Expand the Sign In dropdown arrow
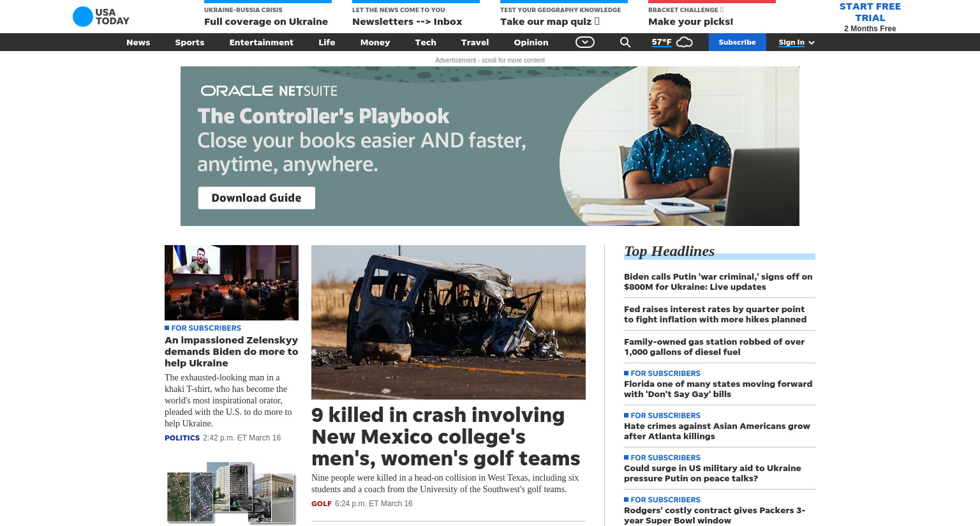Viewport: 980px width, 526px height. (x=812, y=42)
